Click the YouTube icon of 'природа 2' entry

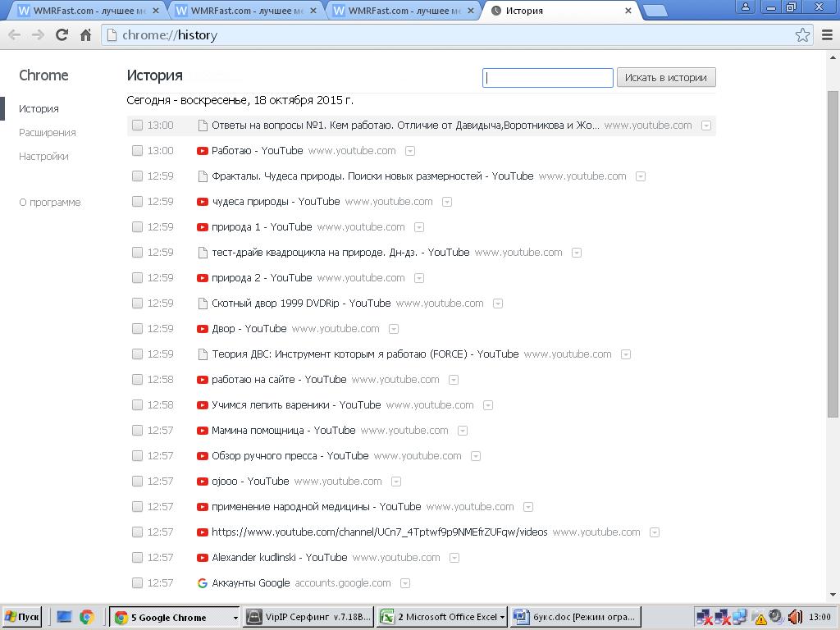[x=203, y=278]
